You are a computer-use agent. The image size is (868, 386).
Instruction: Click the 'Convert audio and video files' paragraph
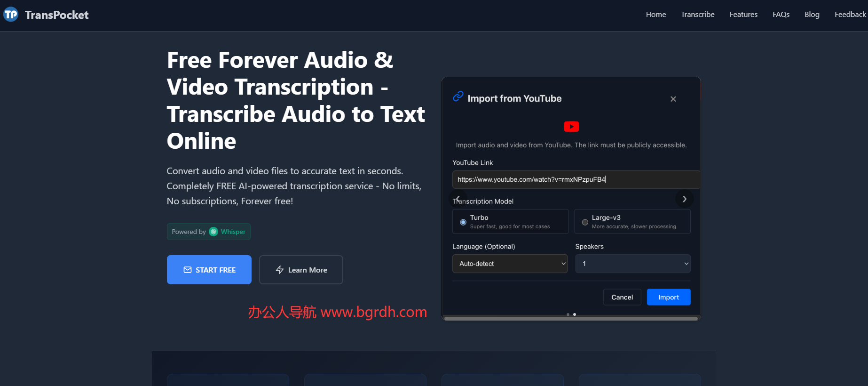click(x=294, y=186)
